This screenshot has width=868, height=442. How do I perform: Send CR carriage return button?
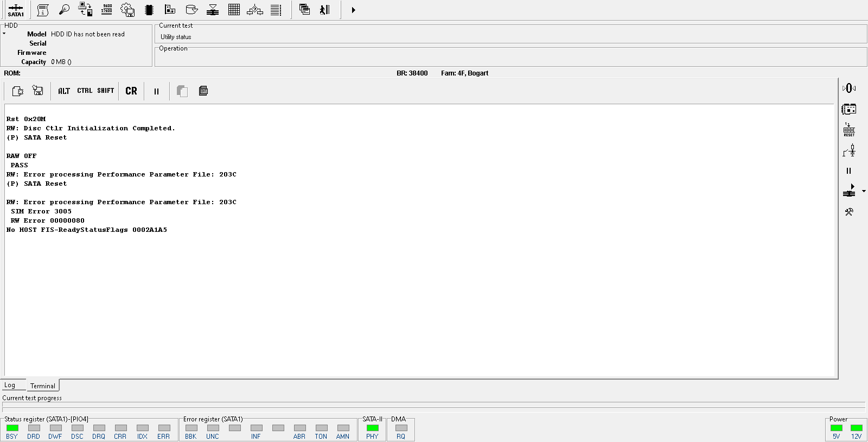tap(131, 91)
